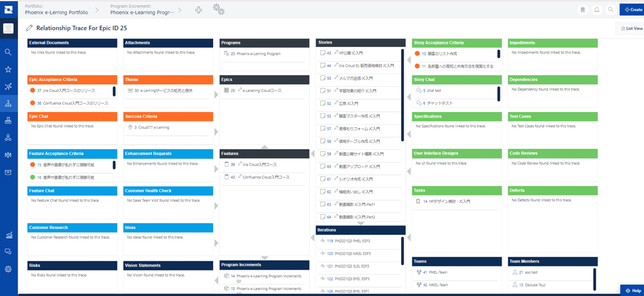
Task: Click the magnifier search icon in the top right
Action: pos(611,10)
